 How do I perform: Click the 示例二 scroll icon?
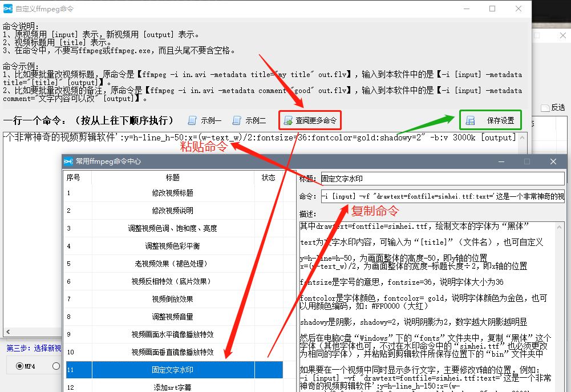[237, 120]
